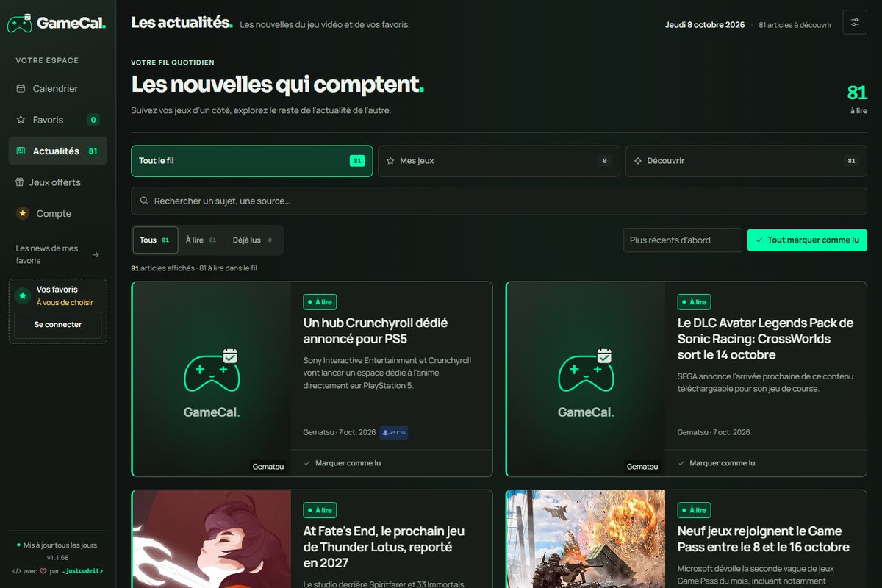Image resolution: width=882 pixels, height=588 pixels.
Task: Filter by Déjà lus articles
Action: click(253, 240)
